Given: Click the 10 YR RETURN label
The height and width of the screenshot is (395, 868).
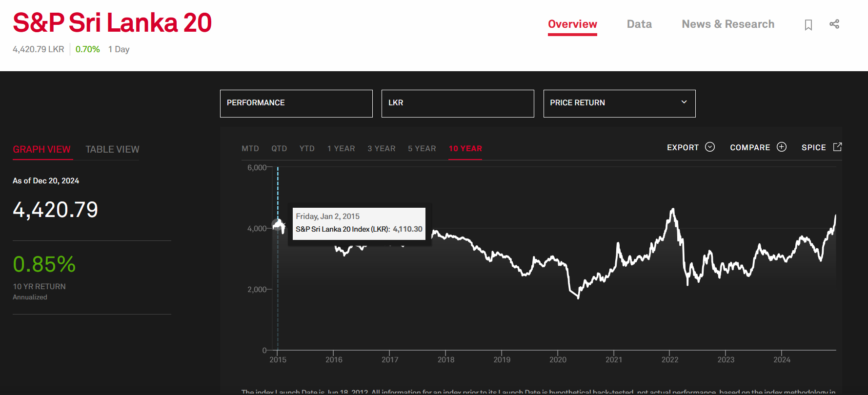Looking at the screenshot, I should 39,286.
